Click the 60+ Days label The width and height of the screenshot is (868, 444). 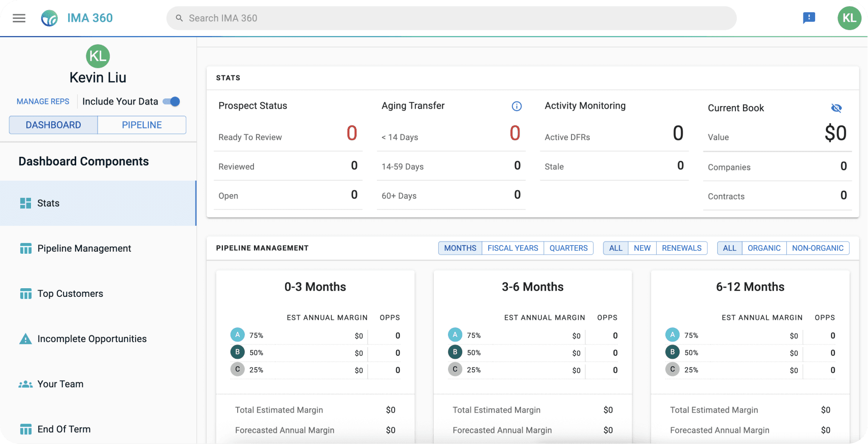pos(399,196)
